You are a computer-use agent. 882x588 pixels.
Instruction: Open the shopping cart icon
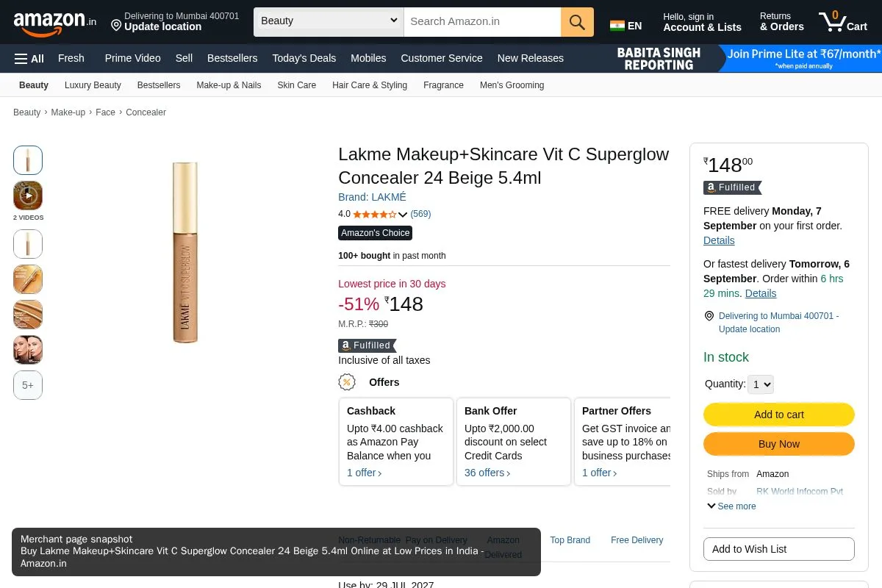point(843,21)
